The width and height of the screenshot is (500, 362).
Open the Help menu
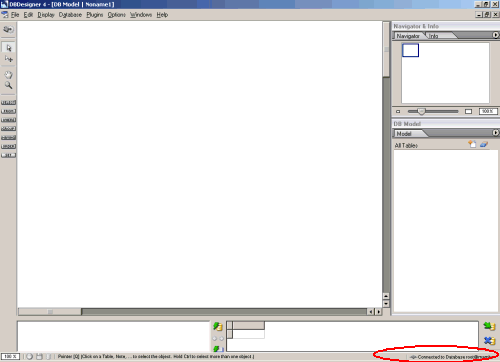(162, 15)
